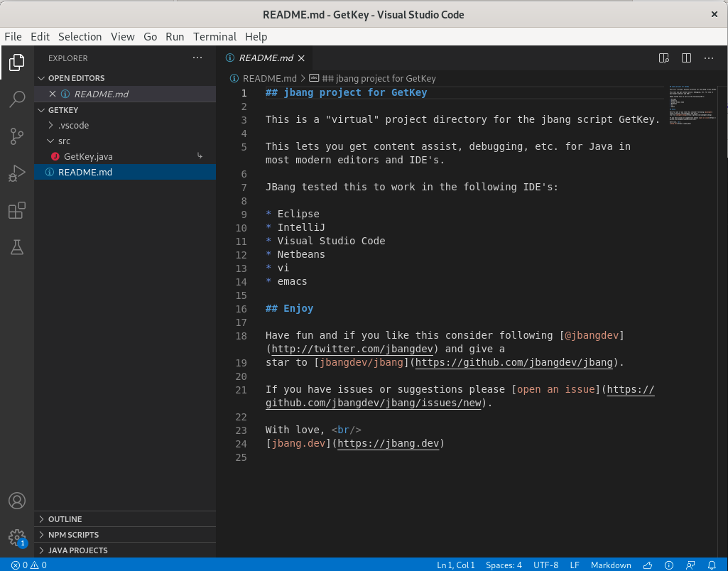Click the thumbs-up icon in status bar
Image resolution: width=728 pixels, height=571 pixels.
[x=648, y=565]
